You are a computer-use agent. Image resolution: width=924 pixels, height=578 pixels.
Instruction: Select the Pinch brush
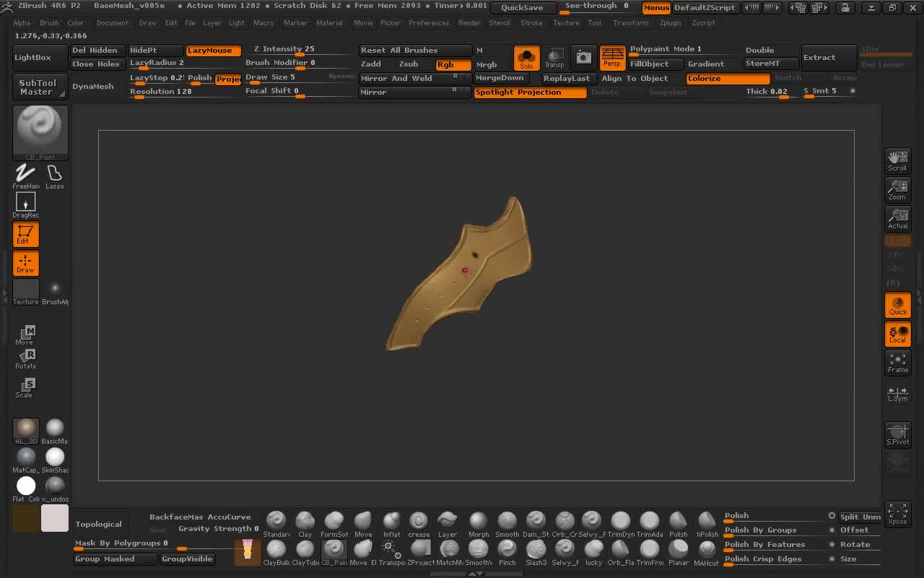click(x=507, y=553)
